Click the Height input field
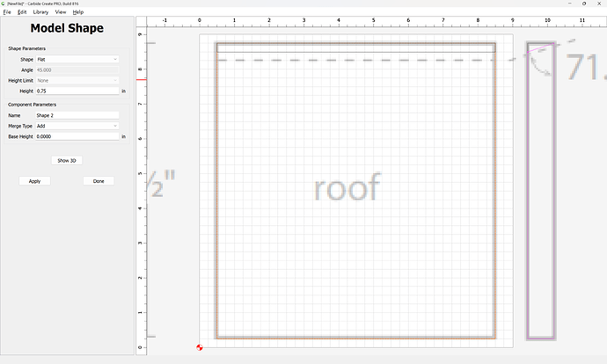This screenshot has height=364, width=607. tap(77, 91)
